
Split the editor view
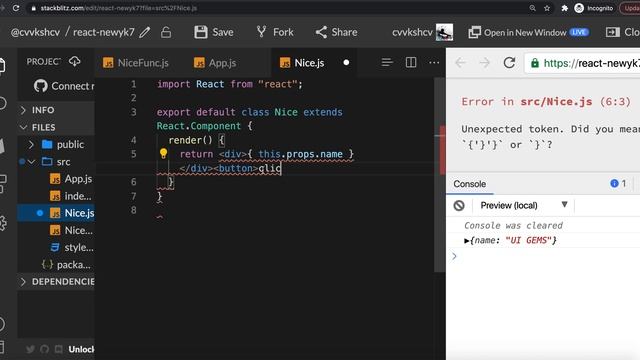click(x=411, y=62)
